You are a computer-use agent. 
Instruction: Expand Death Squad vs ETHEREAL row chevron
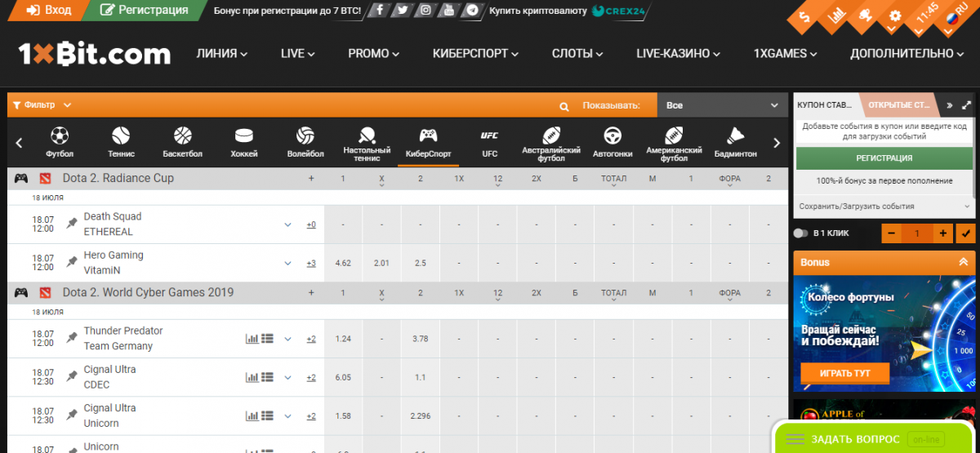[x=287, y=224]
